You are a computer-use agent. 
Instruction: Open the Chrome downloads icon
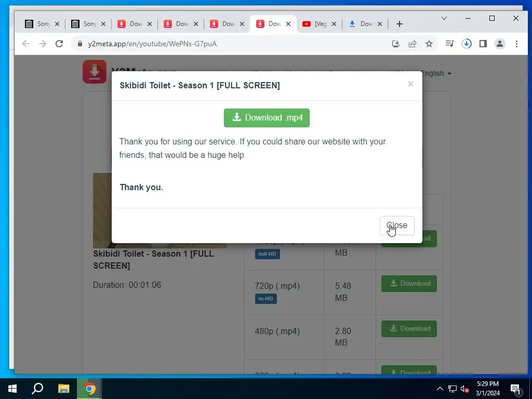click(x=467, y=44)
